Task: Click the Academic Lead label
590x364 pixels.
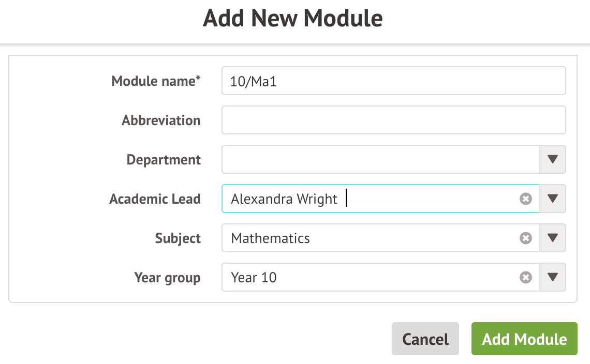Action: tap(155, 199)
